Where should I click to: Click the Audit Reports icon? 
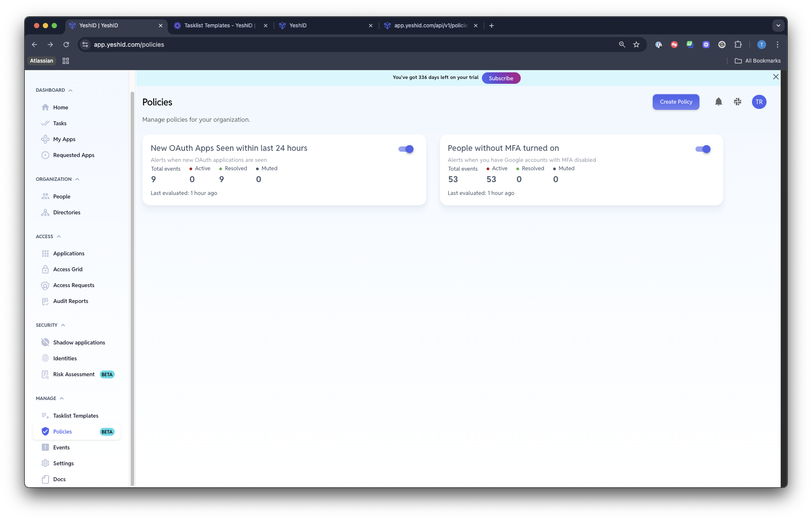(45, 301)
